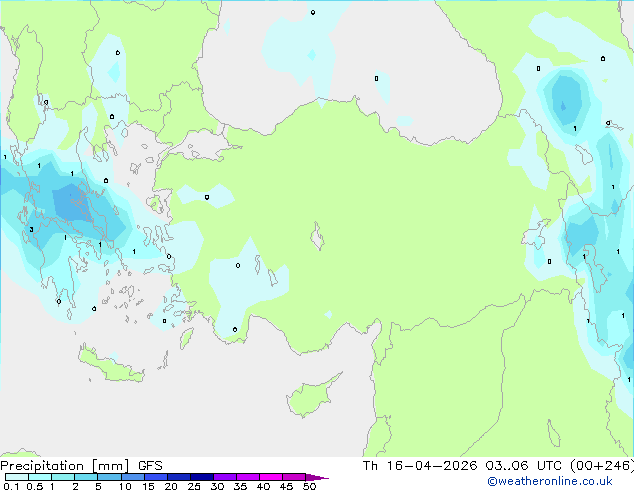Pick the legend swatch between 0.5 and 1

pyautogui.click(x=40, y=477)
